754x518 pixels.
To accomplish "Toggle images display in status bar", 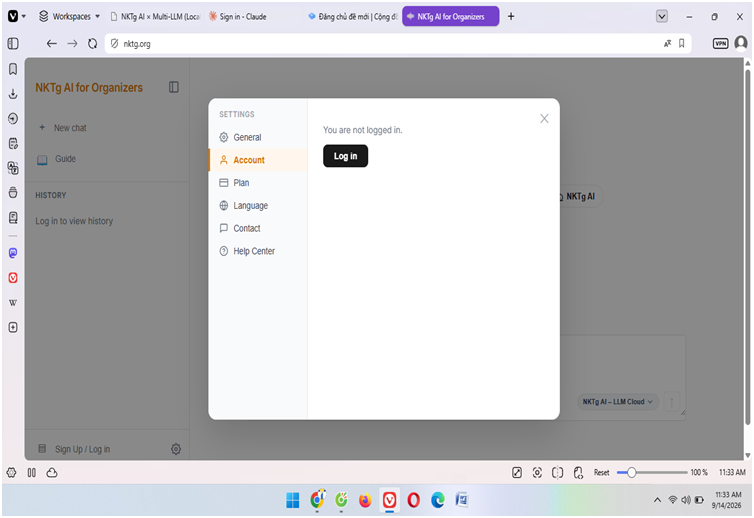I will coord(517,473).
